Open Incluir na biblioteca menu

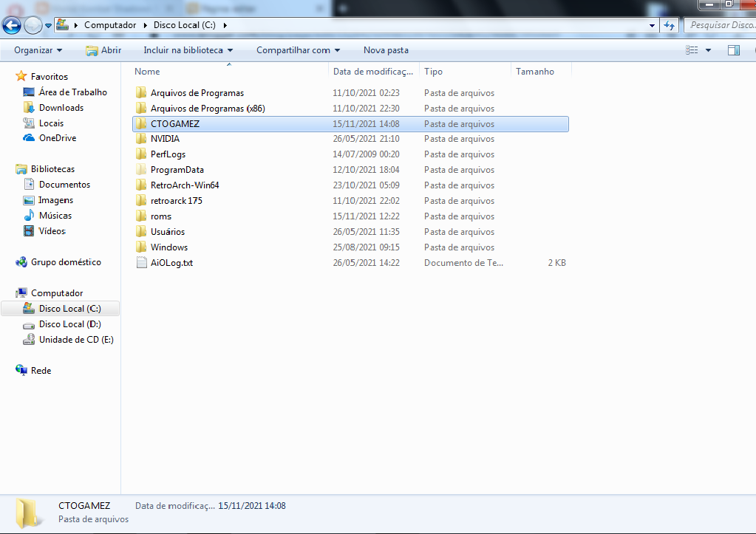point(188,50)
